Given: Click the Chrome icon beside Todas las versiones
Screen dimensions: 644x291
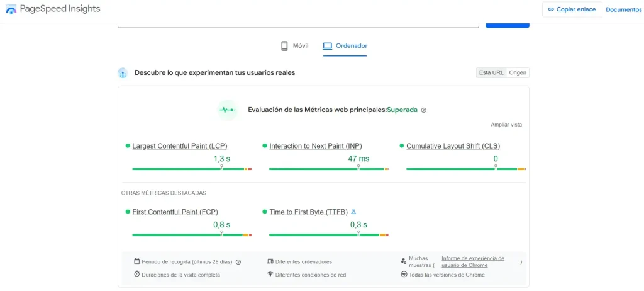Looking at the screenshot, I should (x=404, y=274).
